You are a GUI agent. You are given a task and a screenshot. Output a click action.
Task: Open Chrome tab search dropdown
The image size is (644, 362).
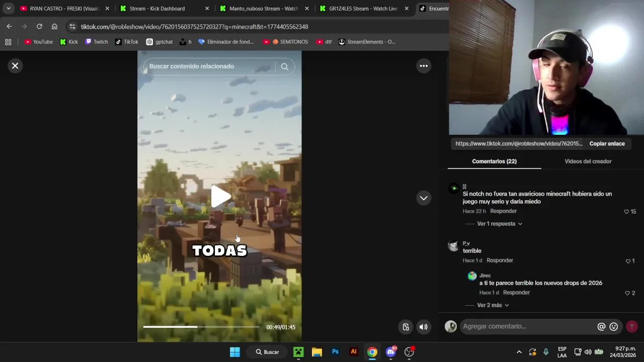9,9
